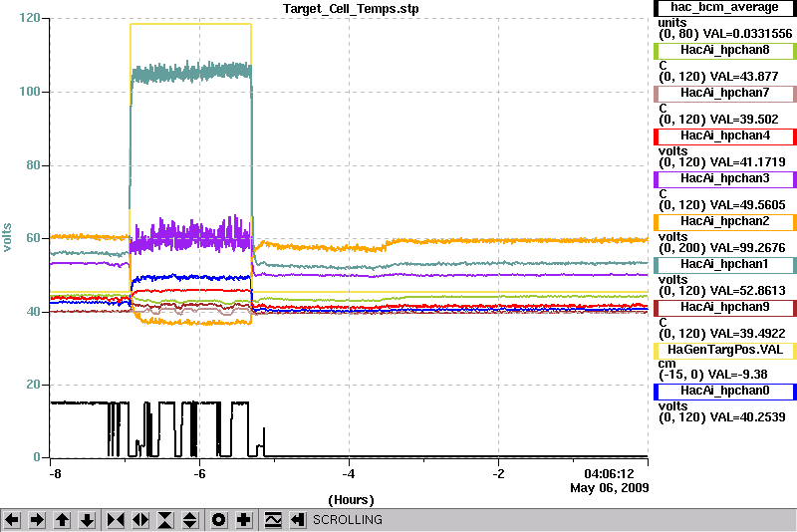Image resolution: width=797 pixels, height=532 pixels.
Task: Pan the graph left with the left arrow
Action: [x=12, y=520]
